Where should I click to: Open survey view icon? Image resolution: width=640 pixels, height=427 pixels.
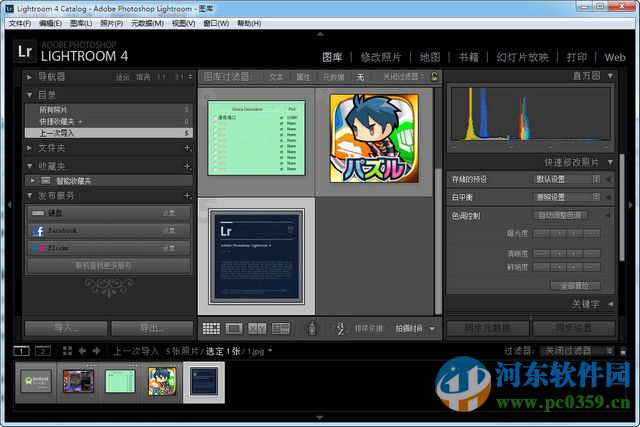[281, 328]
